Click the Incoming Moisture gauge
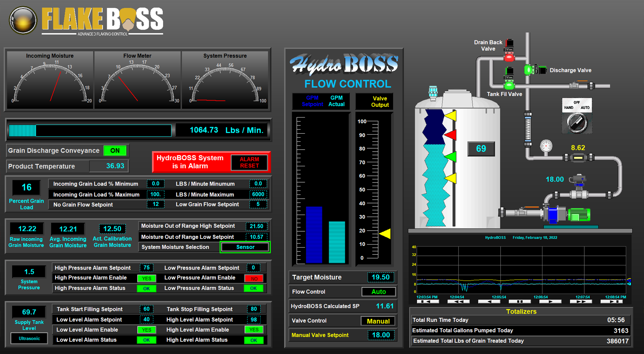644x354 pixels. click(50, 80)
